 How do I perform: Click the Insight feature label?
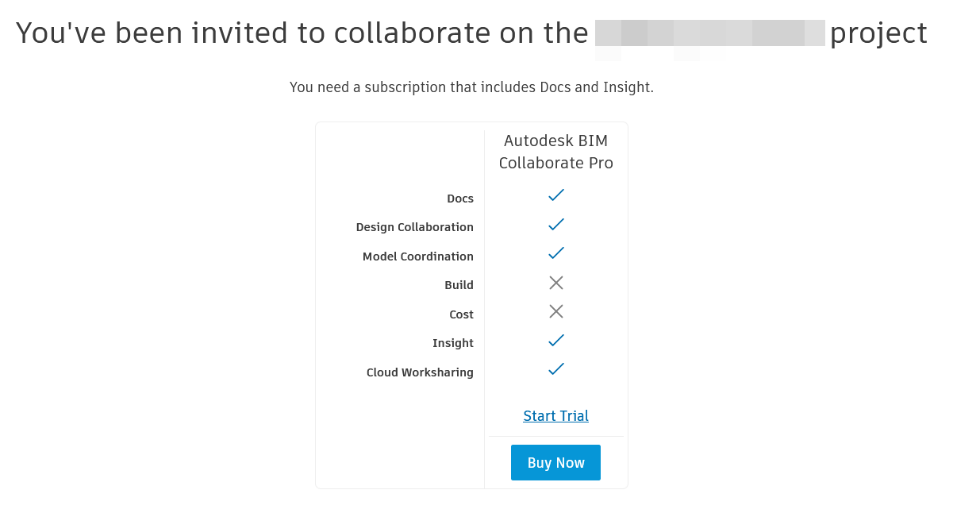point(452,343)
